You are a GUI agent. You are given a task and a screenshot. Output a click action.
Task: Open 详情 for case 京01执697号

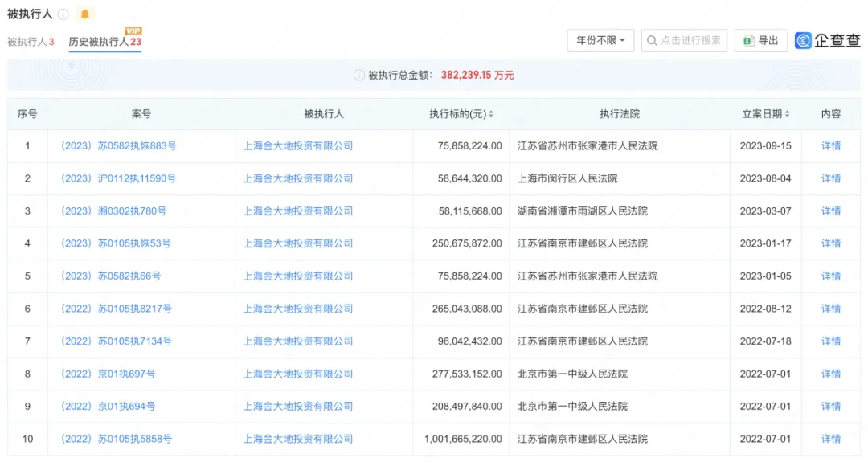(x=831, y=374)
